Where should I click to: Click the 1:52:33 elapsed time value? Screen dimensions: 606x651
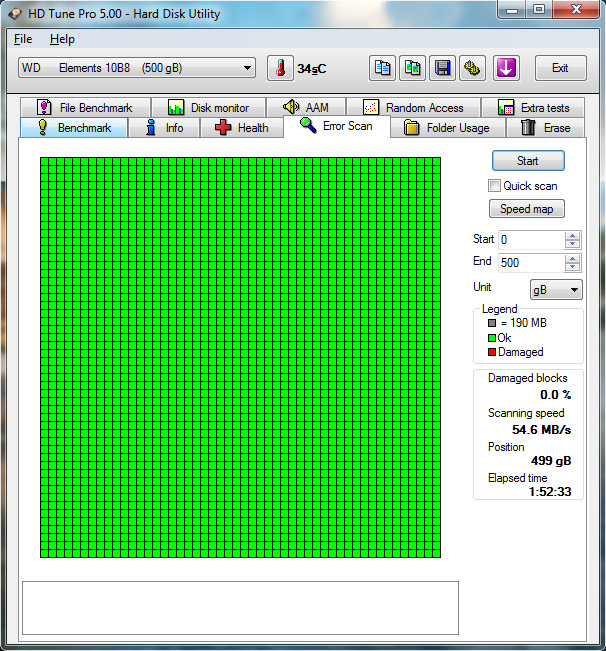550,492
